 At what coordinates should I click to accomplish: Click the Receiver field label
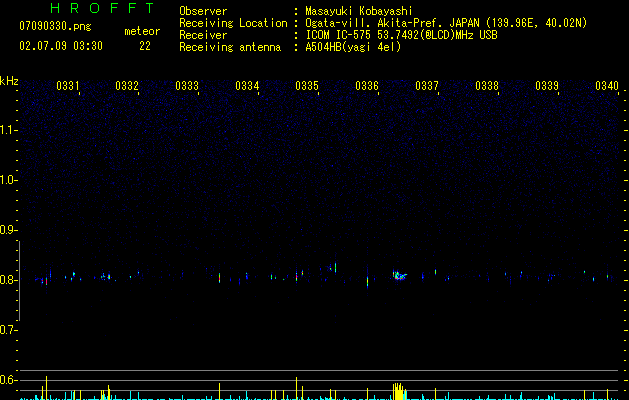(x=203, y=35)
